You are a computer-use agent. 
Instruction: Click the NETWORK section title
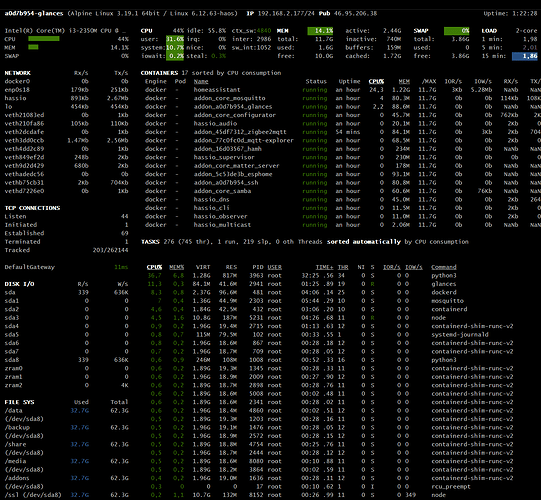[18, 73]
